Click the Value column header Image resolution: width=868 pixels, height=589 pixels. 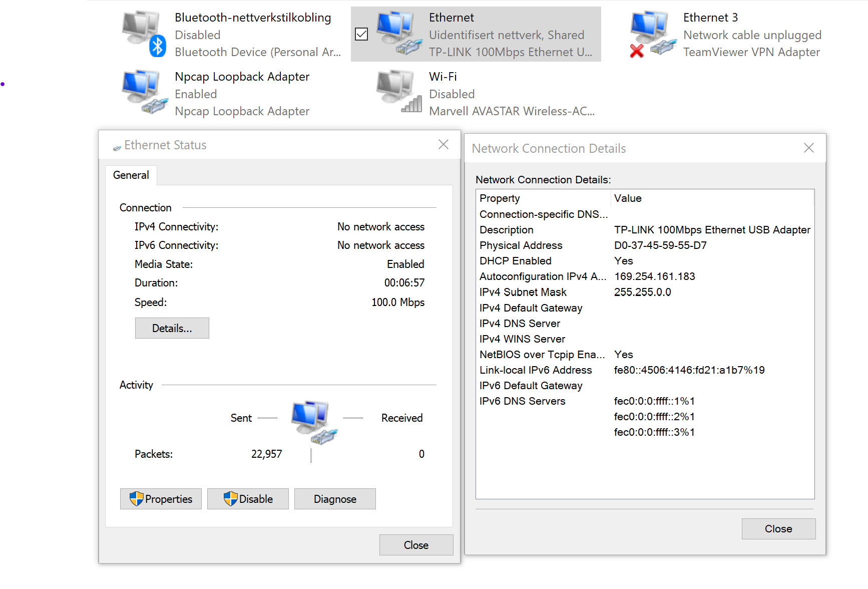click(628, 198)
